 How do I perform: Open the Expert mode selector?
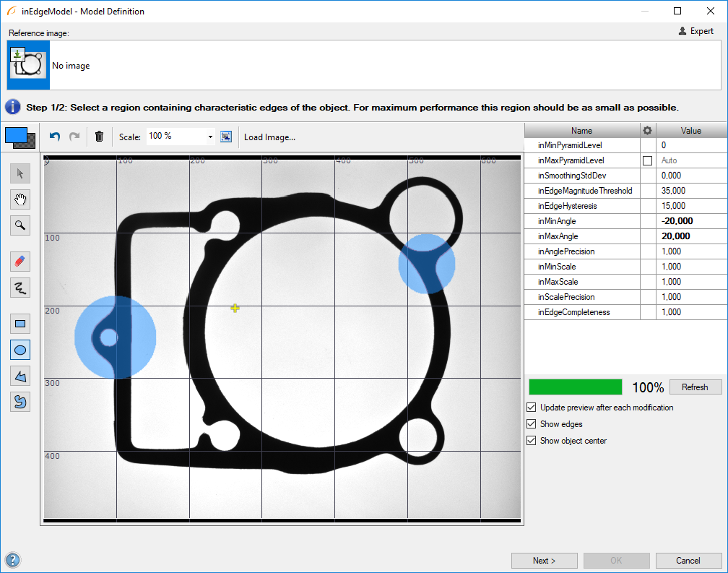[696, 31]
